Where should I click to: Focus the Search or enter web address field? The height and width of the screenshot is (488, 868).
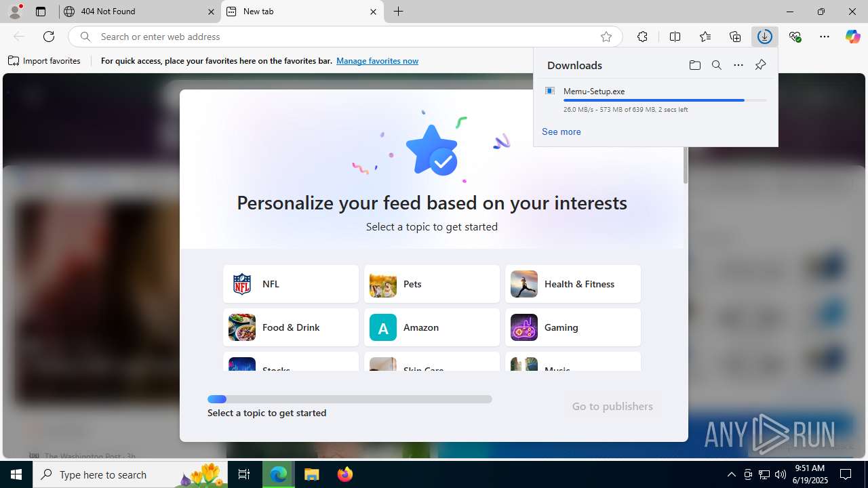346,37
